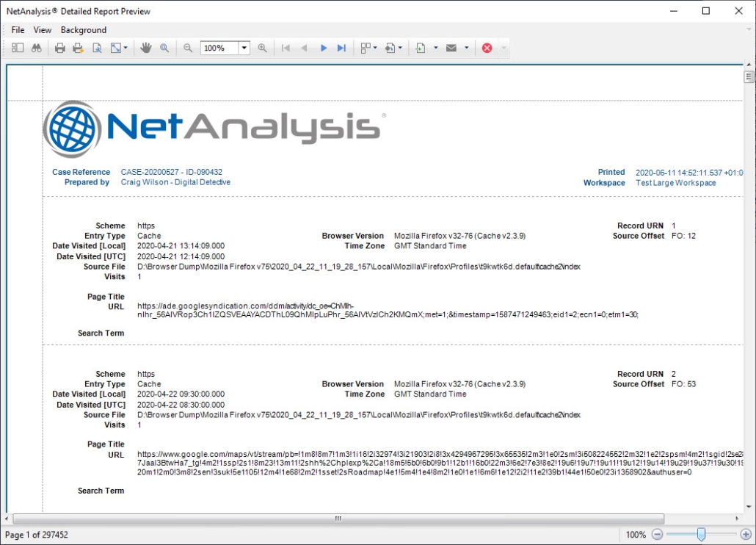The height and width of the screenshot is (545, 756).
Task: Open the zoom percentage dropdown
Action: [x=244, y=47]
